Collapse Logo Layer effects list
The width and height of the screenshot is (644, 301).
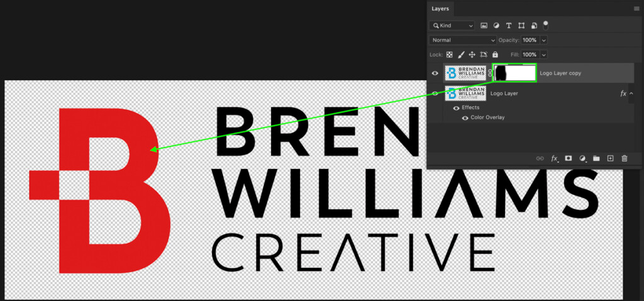pos(631,94)
